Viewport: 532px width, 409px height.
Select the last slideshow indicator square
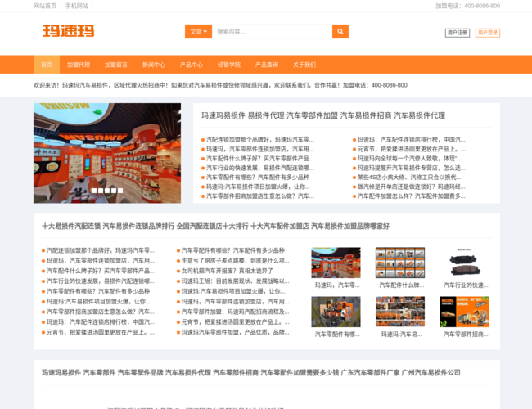[x=120, y=191]
